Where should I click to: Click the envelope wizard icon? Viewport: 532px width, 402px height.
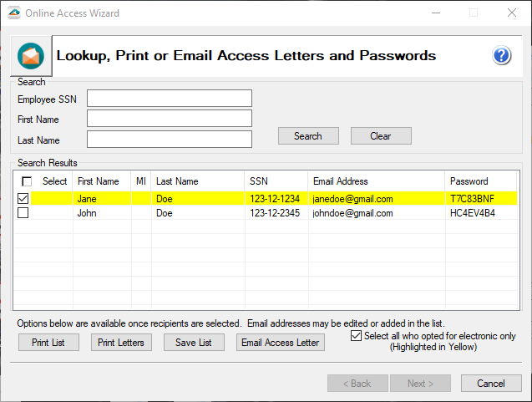click(31, 56)
